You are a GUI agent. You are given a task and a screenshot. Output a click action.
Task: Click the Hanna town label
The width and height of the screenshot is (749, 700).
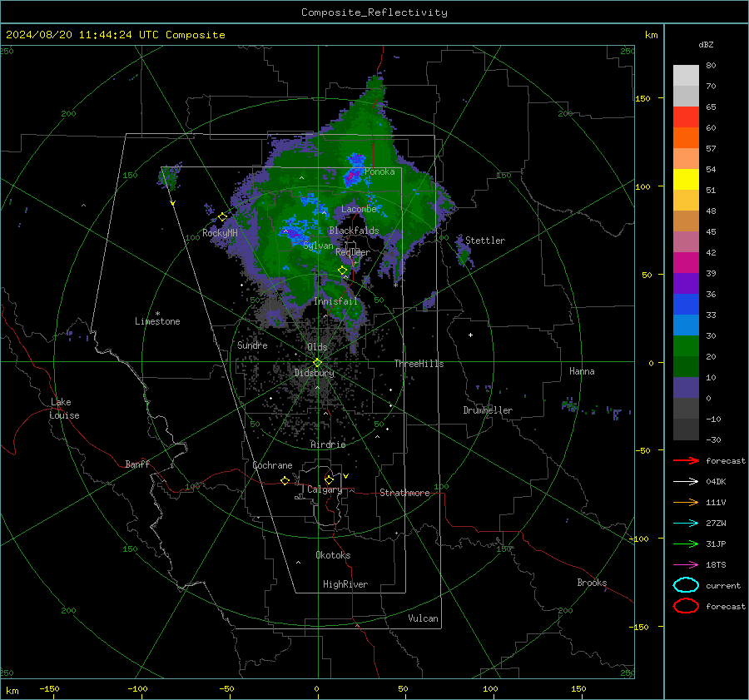[582, 371]
